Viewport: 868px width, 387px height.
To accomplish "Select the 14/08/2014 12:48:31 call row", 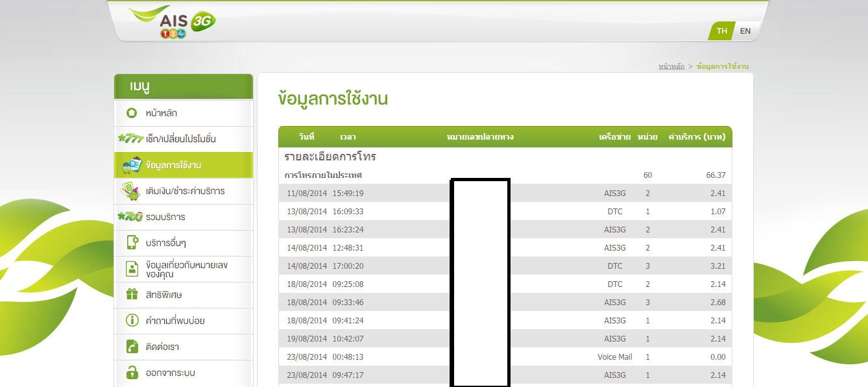I will 505,248.
